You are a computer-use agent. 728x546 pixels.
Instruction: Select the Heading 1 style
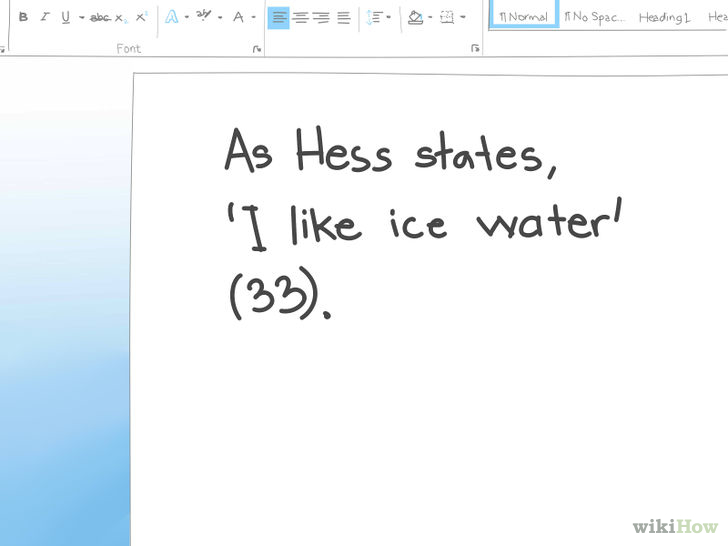click(x=664, y=18)
